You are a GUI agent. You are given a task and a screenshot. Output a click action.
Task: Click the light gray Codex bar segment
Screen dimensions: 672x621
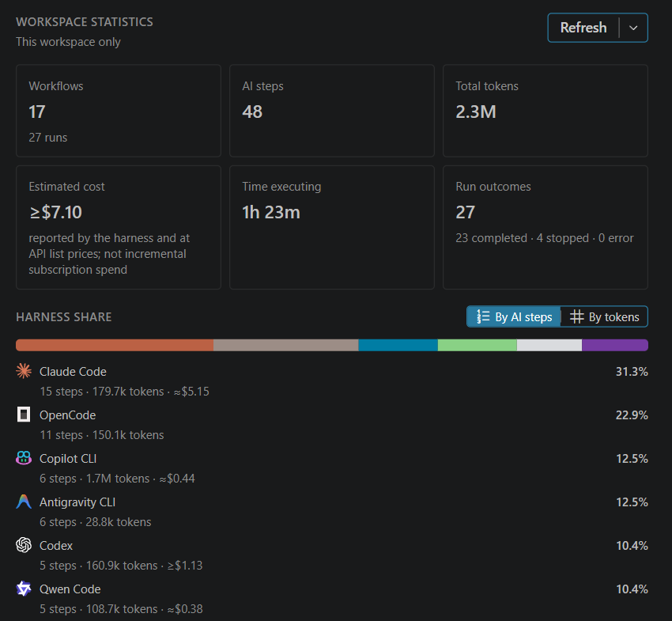click(549, 345)
